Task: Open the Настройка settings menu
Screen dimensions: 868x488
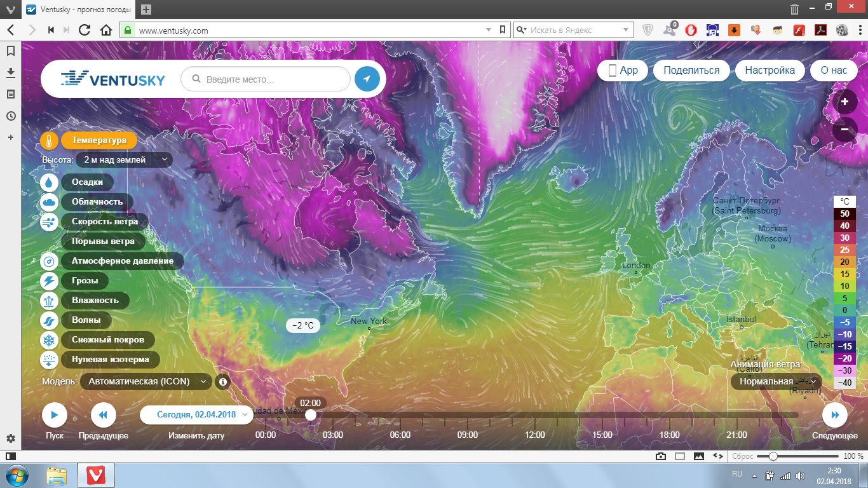Action: (x=770, y=71)
